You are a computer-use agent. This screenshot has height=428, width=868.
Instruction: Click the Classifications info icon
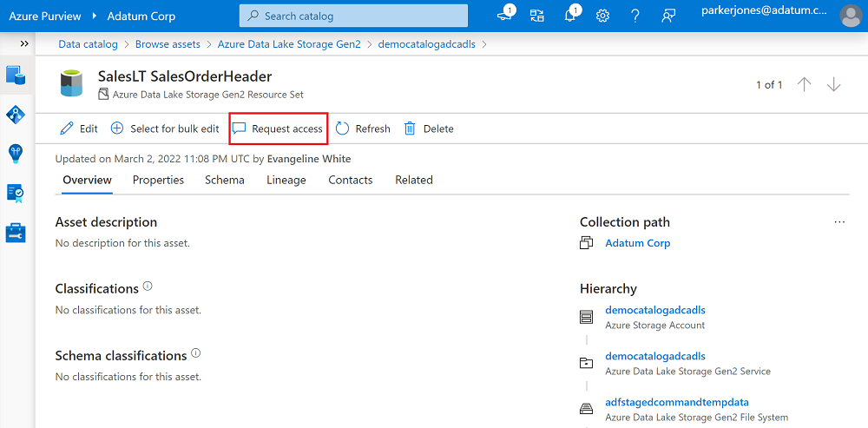[x=148, y=286]
